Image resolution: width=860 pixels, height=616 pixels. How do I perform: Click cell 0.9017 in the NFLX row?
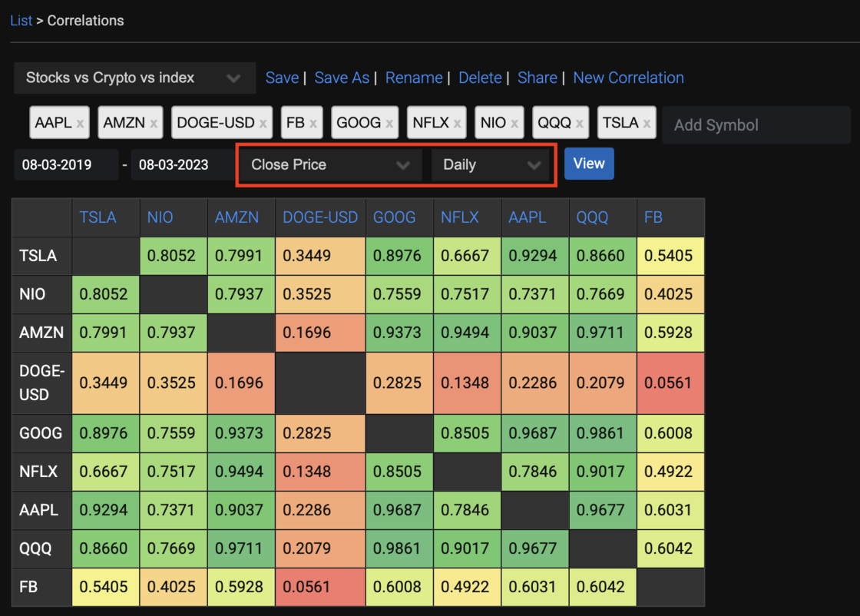pos(603,472)
